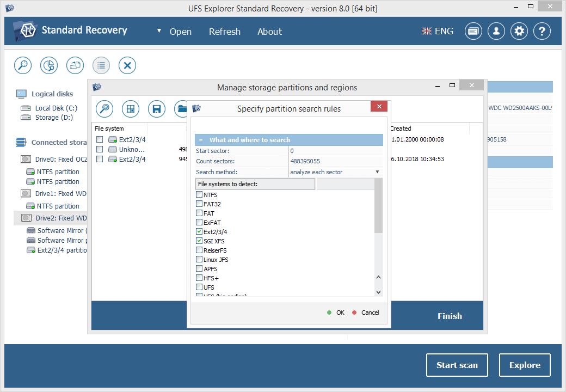Click the grid partition icon in Manage dialog
The image size is (566, 392).
(131, 109)
